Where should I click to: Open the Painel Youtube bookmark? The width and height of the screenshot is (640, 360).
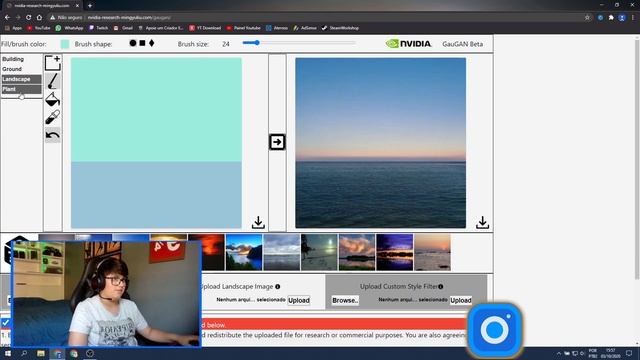click(244, 28)
